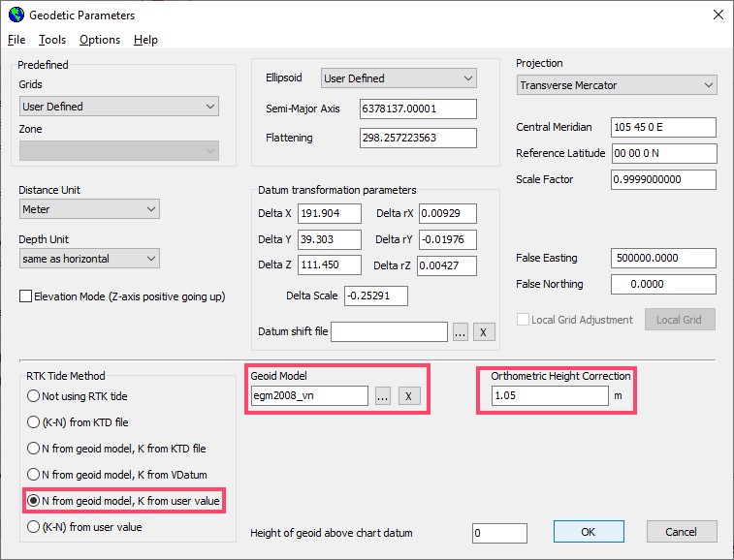734x560 pixels.
Task: Open the Depth Unit dropdown
Action: coord(89,259)
